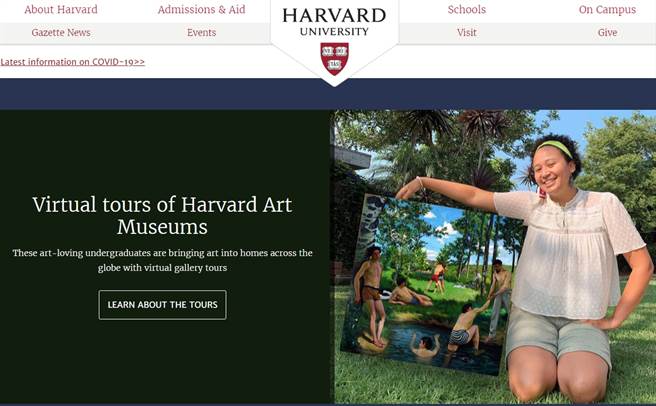656x406 pixels.
Task: Open the Schools menu item
Action: (x=466, y=10)
